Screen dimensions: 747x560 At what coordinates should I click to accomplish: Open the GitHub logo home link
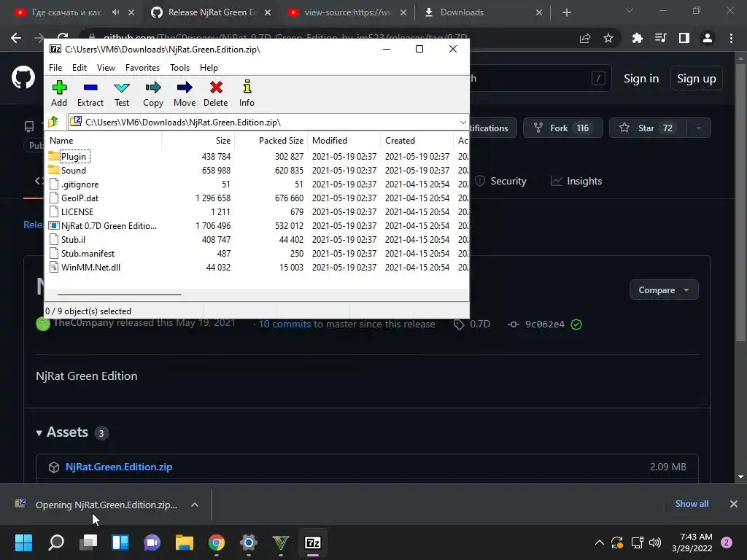(23, 77)
